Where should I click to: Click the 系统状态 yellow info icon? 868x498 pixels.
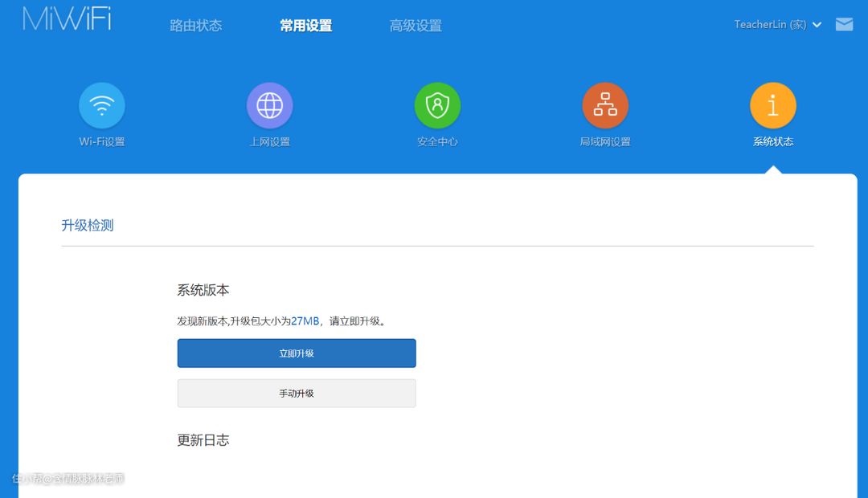point(772,105)
